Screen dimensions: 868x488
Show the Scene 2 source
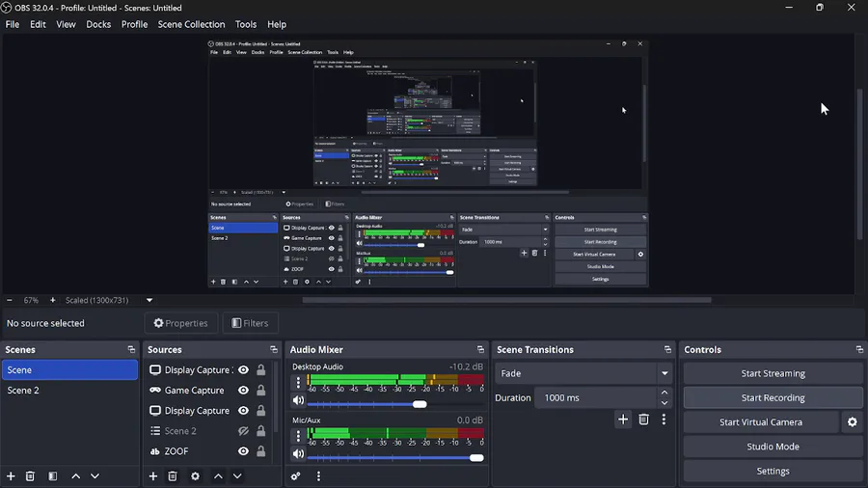point(243,431)
